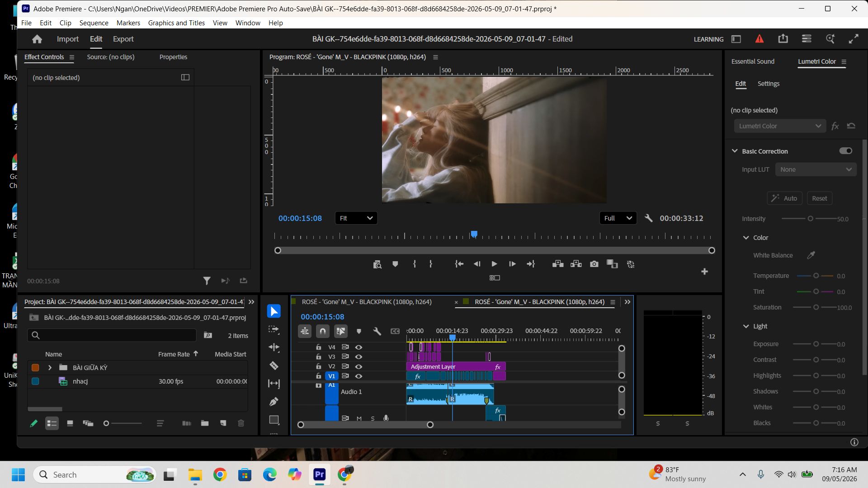Click the red warning triangle icon
This screenshot has width=868, height=488.
click(759, 39)
